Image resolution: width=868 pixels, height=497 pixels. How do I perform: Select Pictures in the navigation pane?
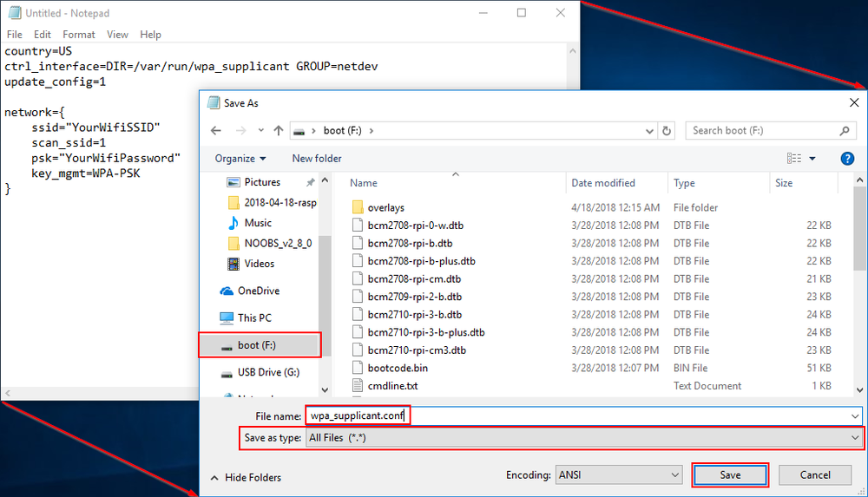click(x=262, y=182)
